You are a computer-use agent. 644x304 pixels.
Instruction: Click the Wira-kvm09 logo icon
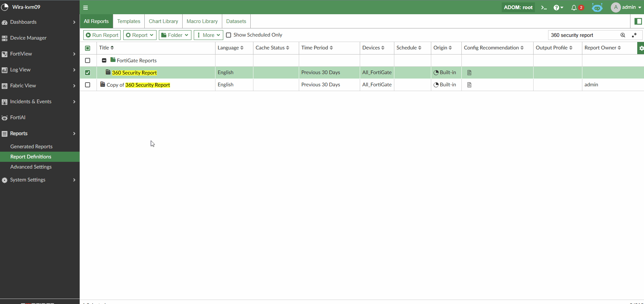pyautogui.click(x=5, y=7)
